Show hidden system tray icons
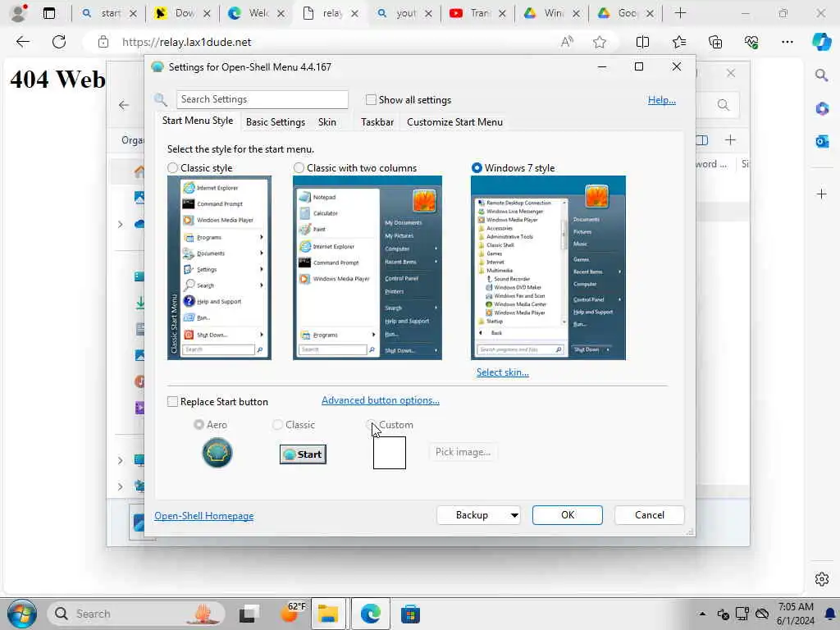Image resolution: width=840 pixels, height=630 pixels. tap(702, 614)
